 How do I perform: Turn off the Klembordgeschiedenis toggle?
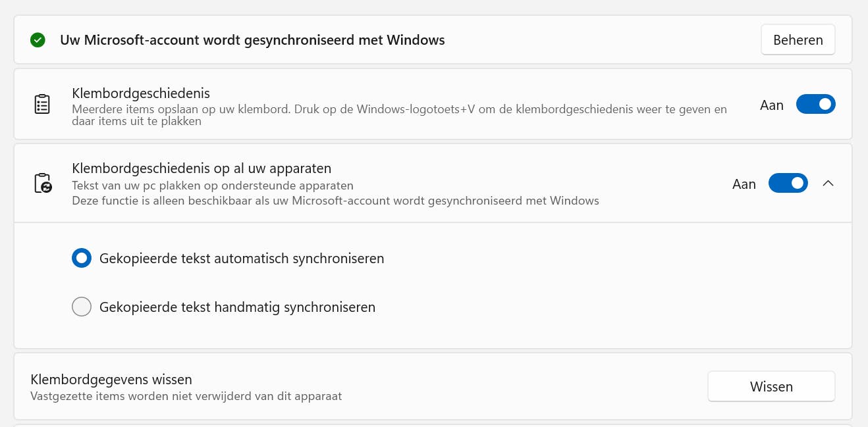[815, 105]
